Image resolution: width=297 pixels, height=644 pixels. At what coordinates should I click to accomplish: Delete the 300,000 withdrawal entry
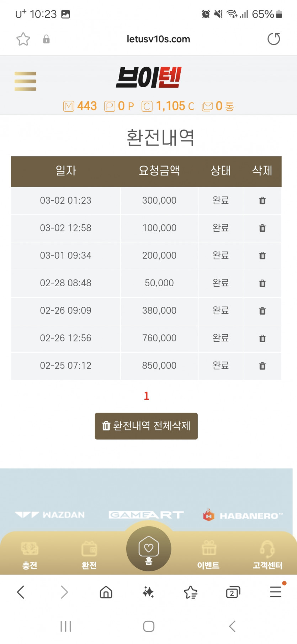pyautogui.click(x=262, y=200)
